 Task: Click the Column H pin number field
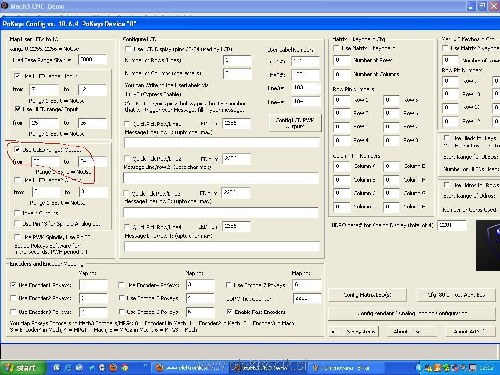click(x=391, y=207)
